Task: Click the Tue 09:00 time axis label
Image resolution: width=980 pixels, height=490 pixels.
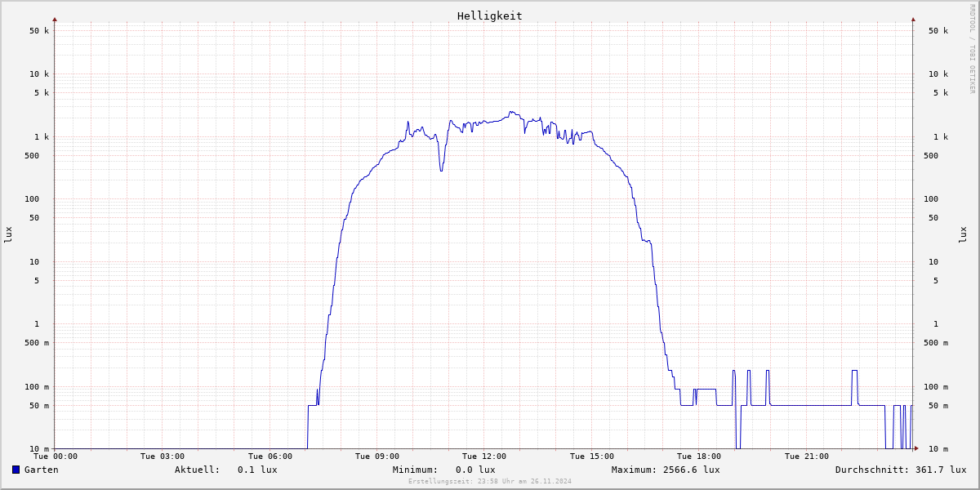Action: tap(377, 457)
